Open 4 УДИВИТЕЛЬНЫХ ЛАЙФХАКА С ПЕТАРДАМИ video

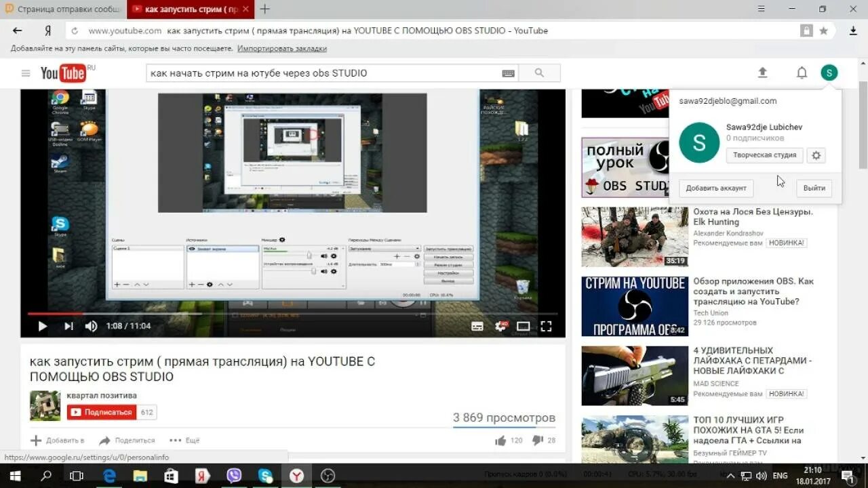pos(752,361)
